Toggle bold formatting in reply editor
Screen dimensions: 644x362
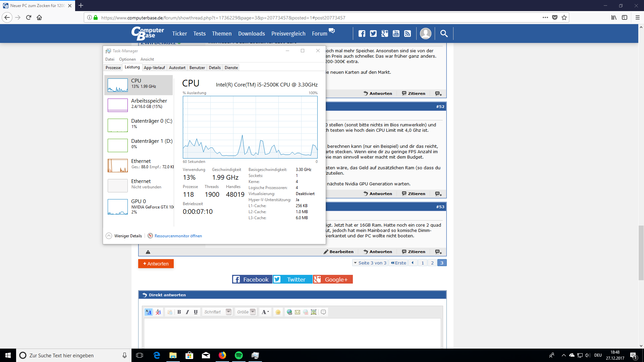click(179, 312)
